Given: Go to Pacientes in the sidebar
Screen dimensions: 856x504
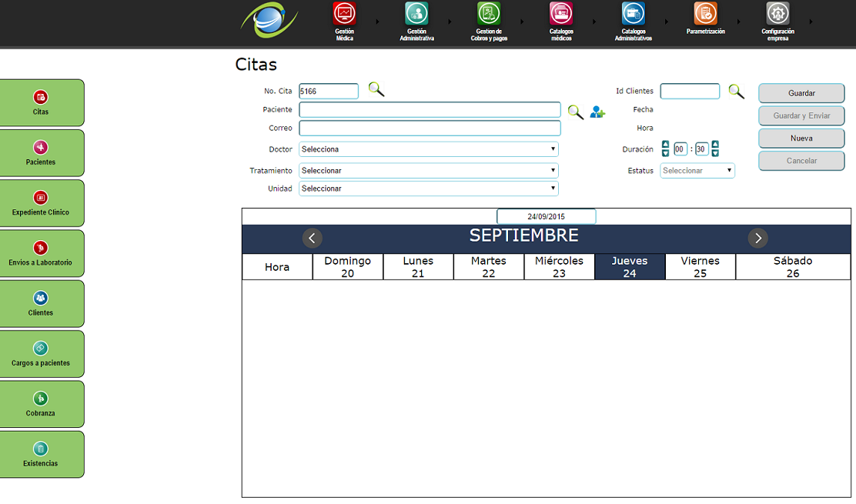Looking at the screenshot, I should (42, 153).
